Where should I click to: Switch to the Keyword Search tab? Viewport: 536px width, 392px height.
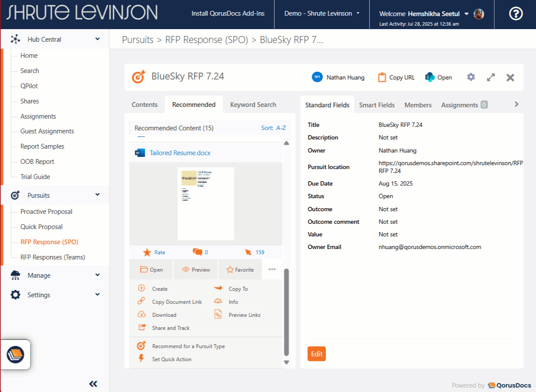[x=253, y=105]
